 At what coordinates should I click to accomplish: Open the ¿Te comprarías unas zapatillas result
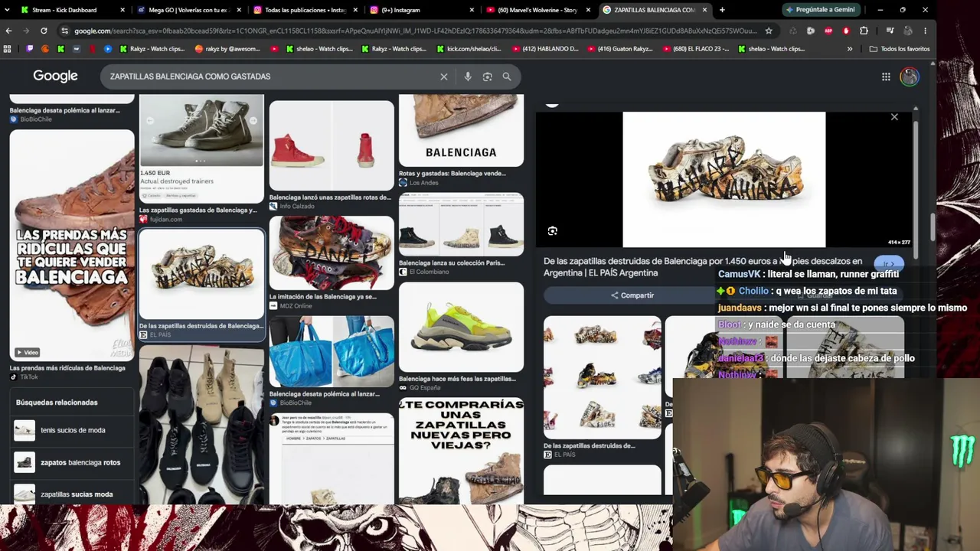tap(461, 451)
